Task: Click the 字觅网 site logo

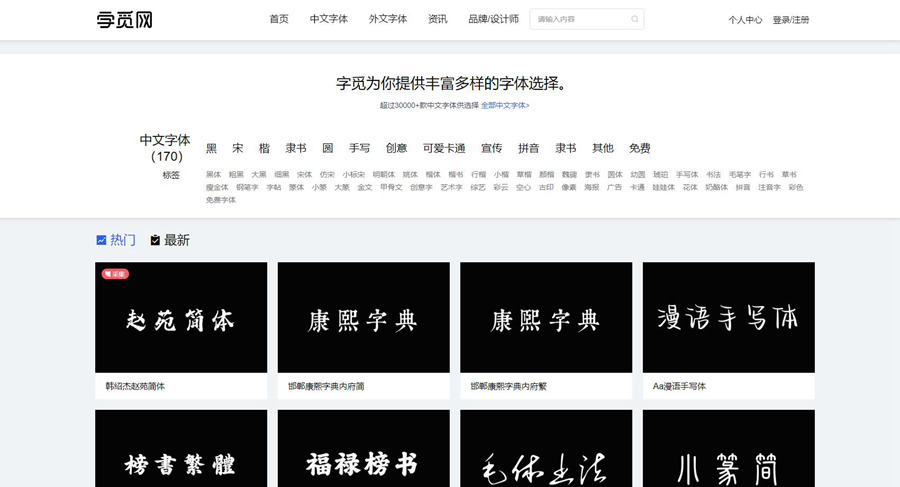Action: (125, 20)
